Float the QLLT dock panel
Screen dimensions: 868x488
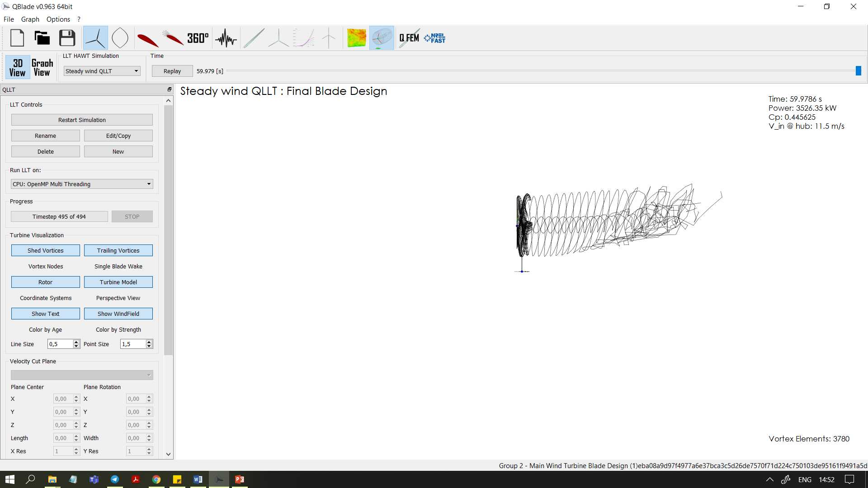tap(170, 89)
